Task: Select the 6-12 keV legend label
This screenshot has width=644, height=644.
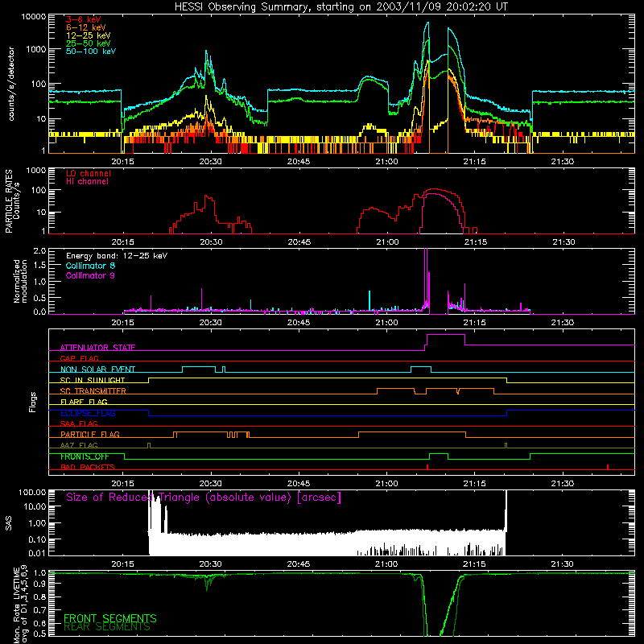Action: click(x=85, y=27)
